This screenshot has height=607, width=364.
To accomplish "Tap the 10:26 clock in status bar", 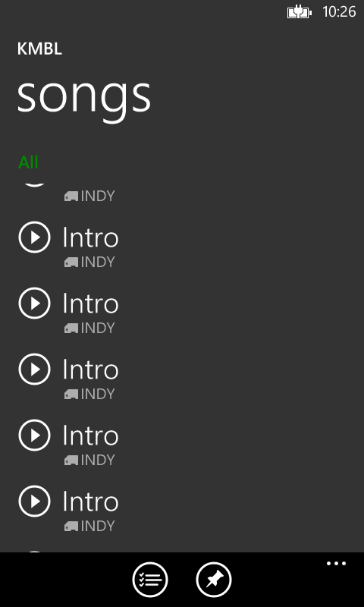I will click(x=339, y=12).
